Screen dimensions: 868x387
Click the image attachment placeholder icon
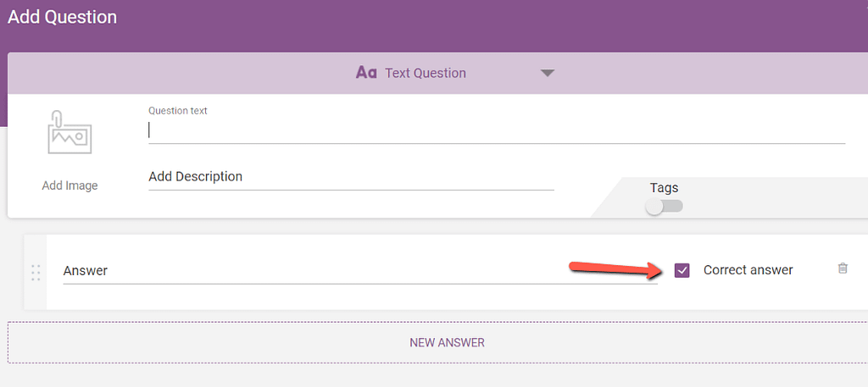coord(70,133)
